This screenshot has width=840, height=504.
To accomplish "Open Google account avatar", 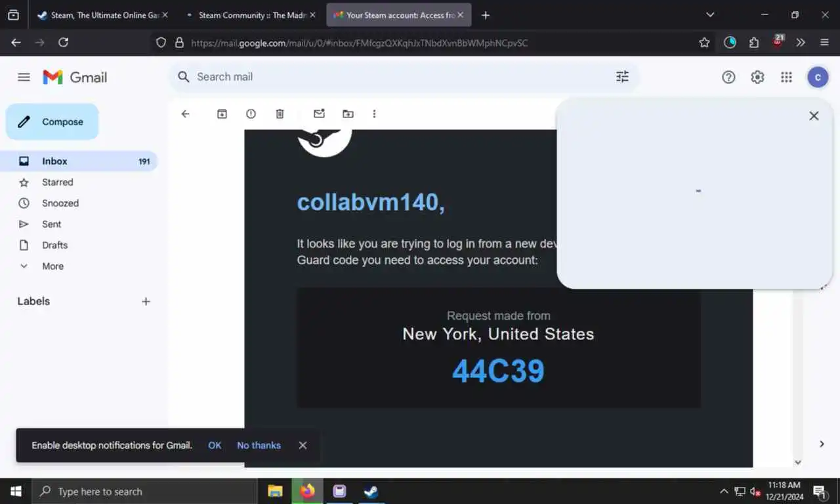I will coord(817,77).
